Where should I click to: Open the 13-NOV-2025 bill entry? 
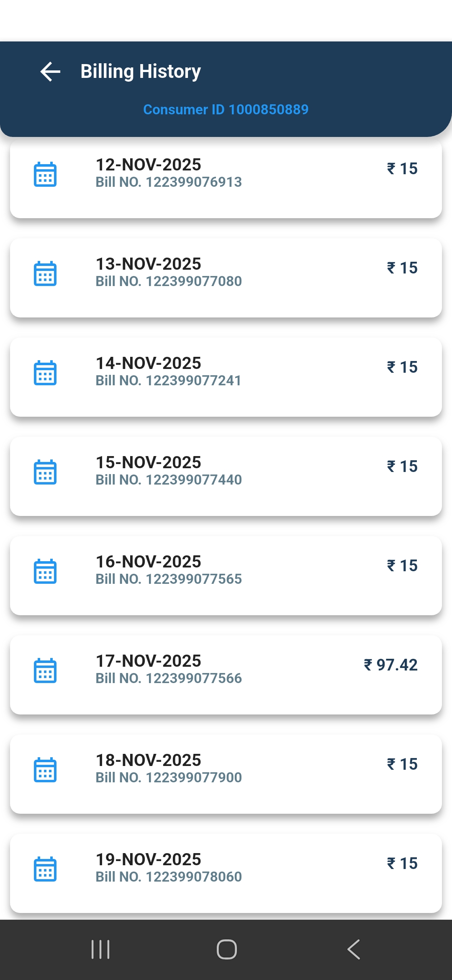pos(149,264)
